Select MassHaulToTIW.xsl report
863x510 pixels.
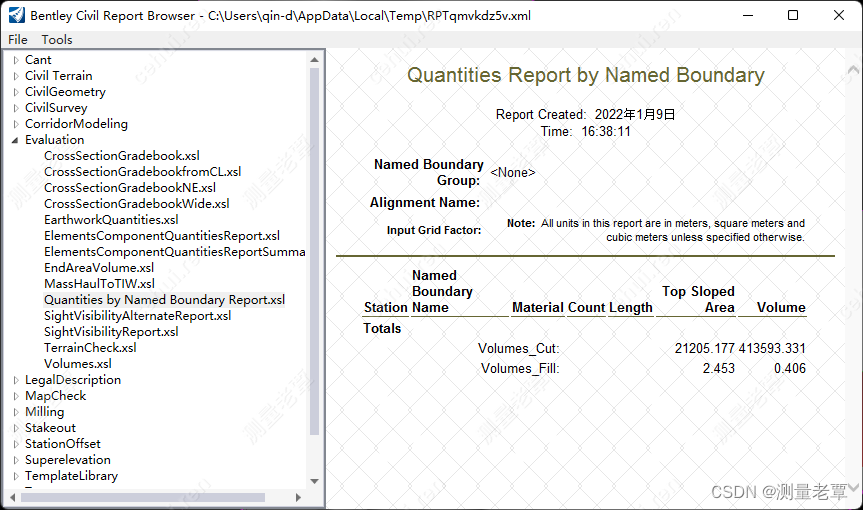(x=100, y=283)
